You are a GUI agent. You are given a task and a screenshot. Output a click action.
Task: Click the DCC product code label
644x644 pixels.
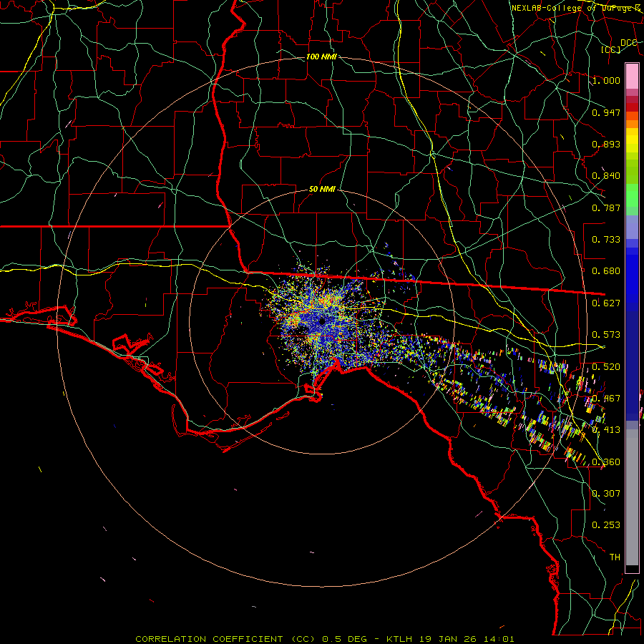point(628,42)
